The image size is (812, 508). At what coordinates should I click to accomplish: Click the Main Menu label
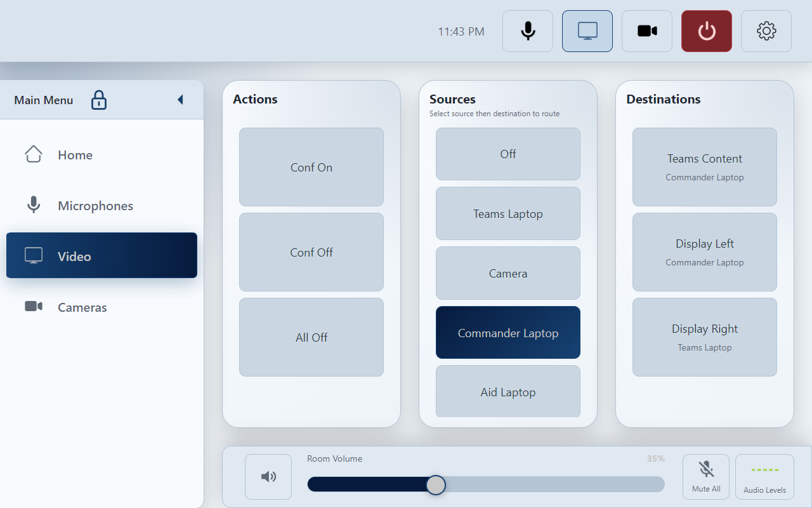pyautogui.click(x=44, y=100)
